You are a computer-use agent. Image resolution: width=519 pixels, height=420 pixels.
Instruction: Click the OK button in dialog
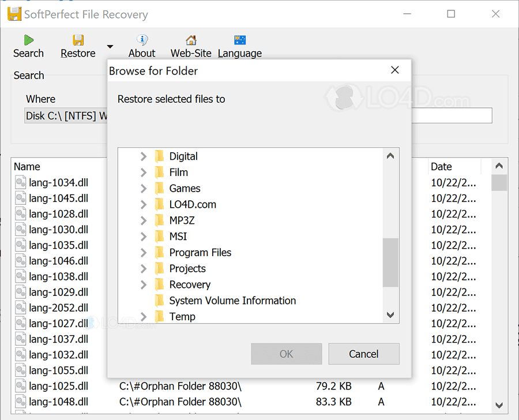[x=286, y=354]
